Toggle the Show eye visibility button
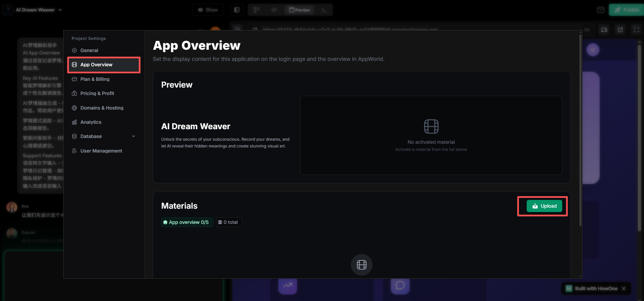This screenshot has height=301, width=644. (x=208, y=10)
